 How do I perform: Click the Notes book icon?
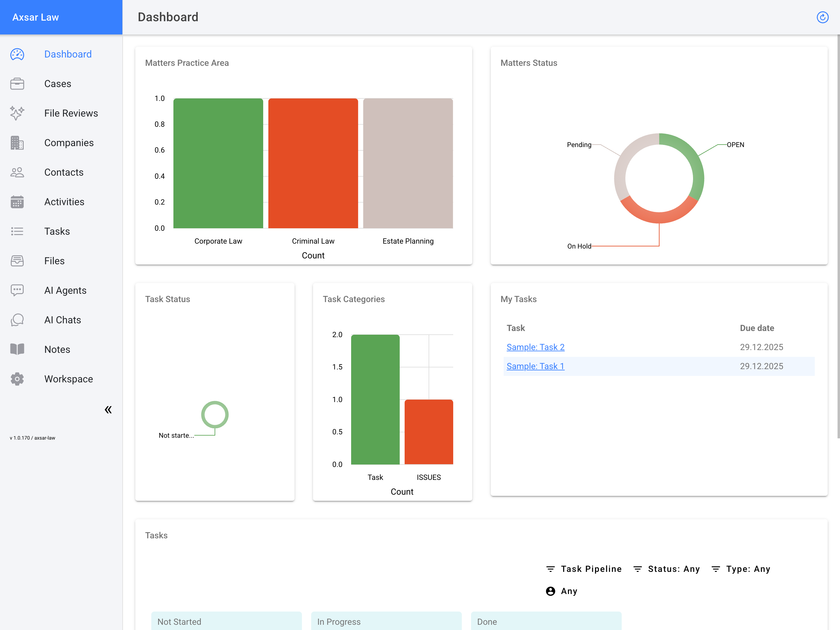(x=17, y=349)
